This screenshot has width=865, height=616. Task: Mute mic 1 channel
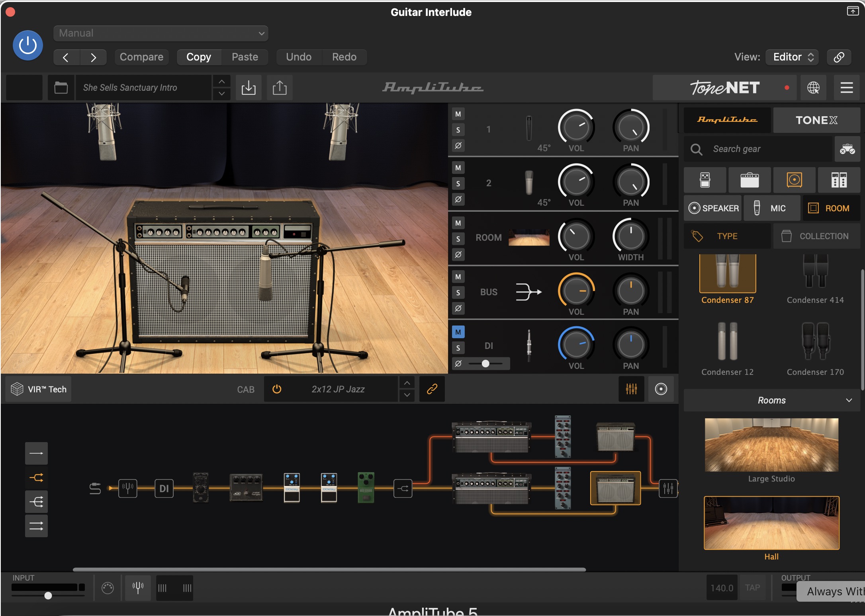click(x=458, y=114)
